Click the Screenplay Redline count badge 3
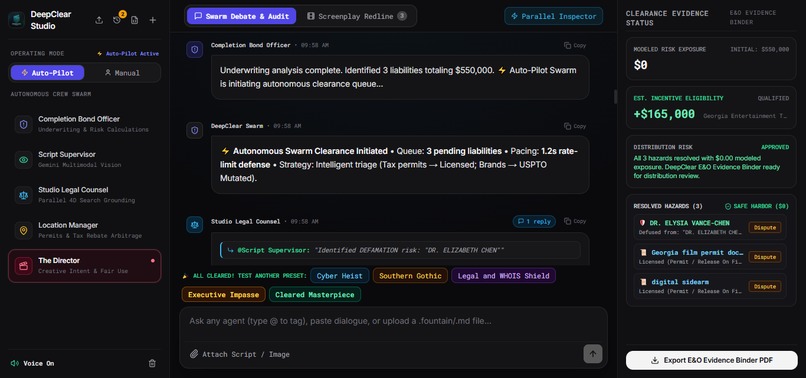The width and height of the screenshot is (806, 378). coord(402,16)
